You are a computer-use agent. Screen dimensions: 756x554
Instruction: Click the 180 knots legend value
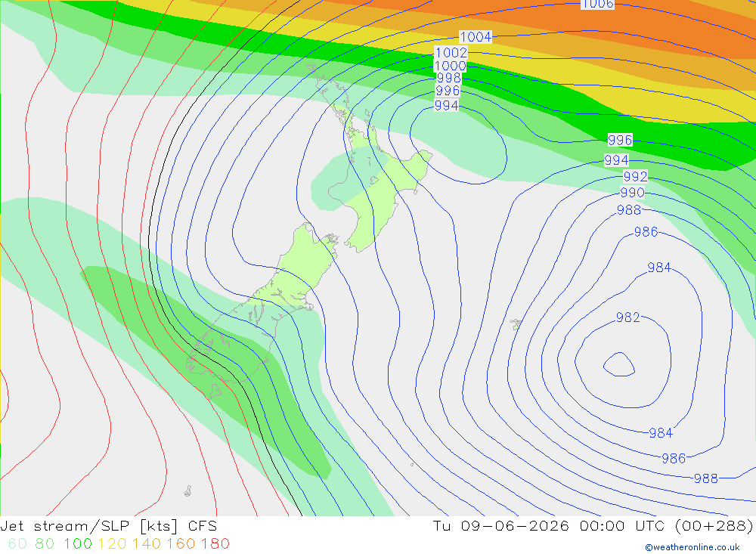coord(215,543)
